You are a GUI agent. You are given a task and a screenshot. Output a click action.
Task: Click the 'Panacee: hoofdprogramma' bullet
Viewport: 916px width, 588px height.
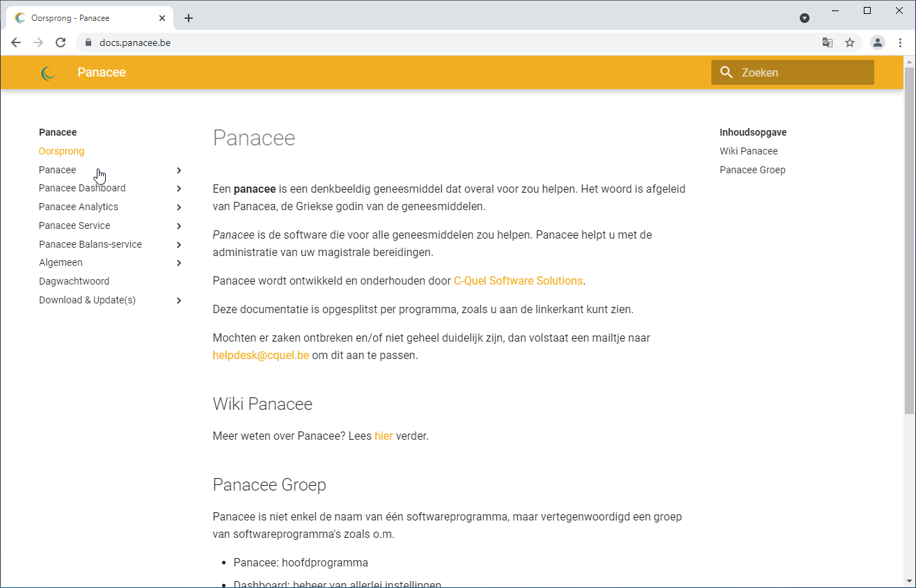coord(301,562)
